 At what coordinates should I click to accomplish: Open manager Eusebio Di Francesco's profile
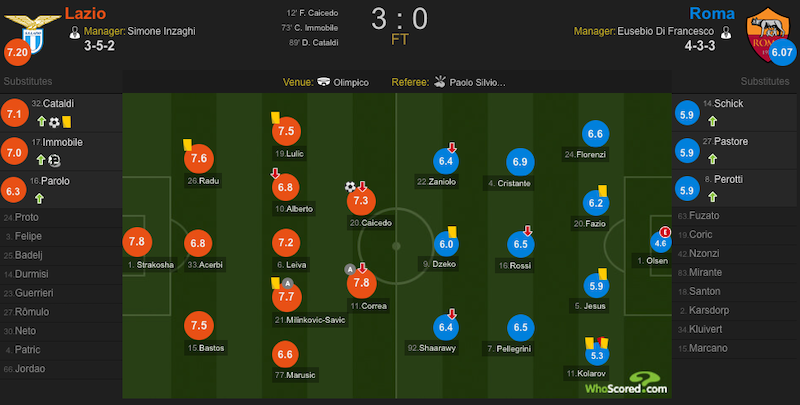[665, 31]
